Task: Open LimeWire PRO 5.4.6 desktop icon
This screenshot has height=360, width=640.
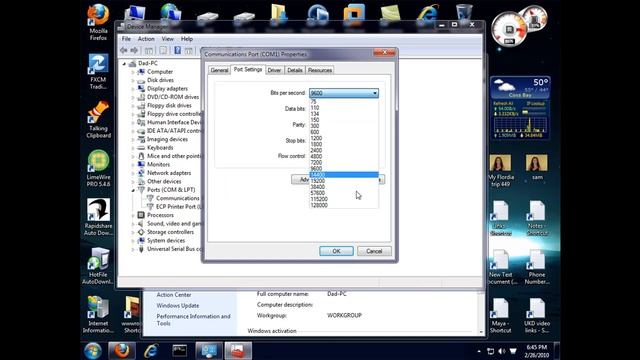Action: point(98,168)
